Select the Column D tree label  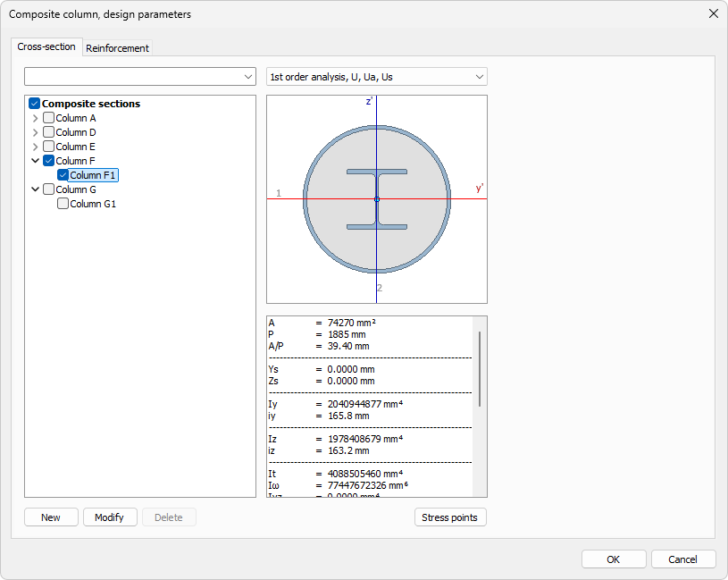tap(76, 132)
